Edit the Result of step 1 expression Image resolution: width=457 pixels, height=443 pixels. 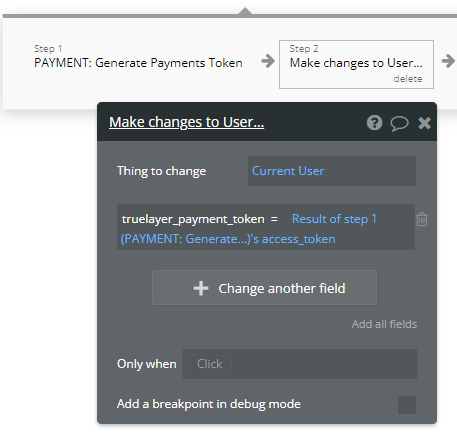coord(334,219)
